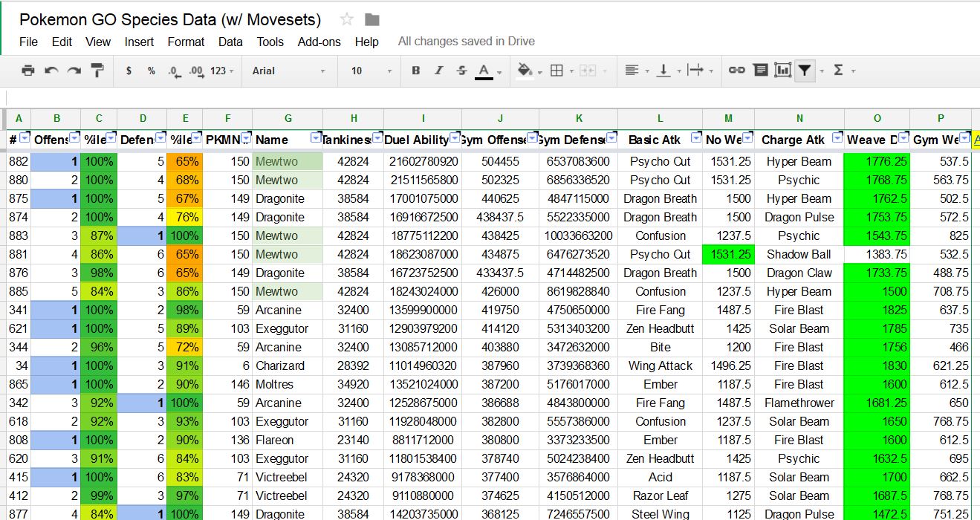Viewport: 980px width, 520px height.
Task: Open filter dropdown for Tankiness column
Action: pyautogui.click(x=377, y=139)
